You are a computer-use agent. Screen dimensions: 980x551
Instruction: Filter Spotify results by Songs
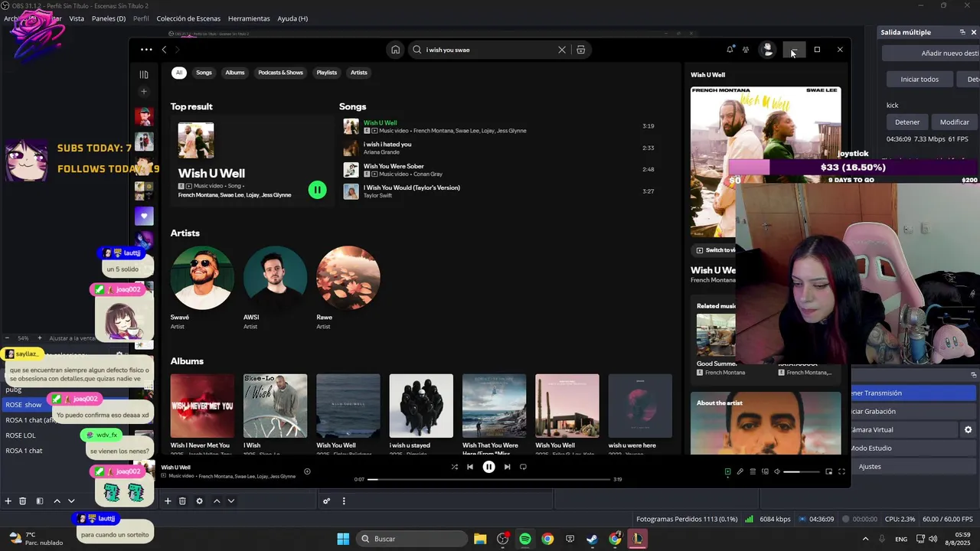coord(204,73)
